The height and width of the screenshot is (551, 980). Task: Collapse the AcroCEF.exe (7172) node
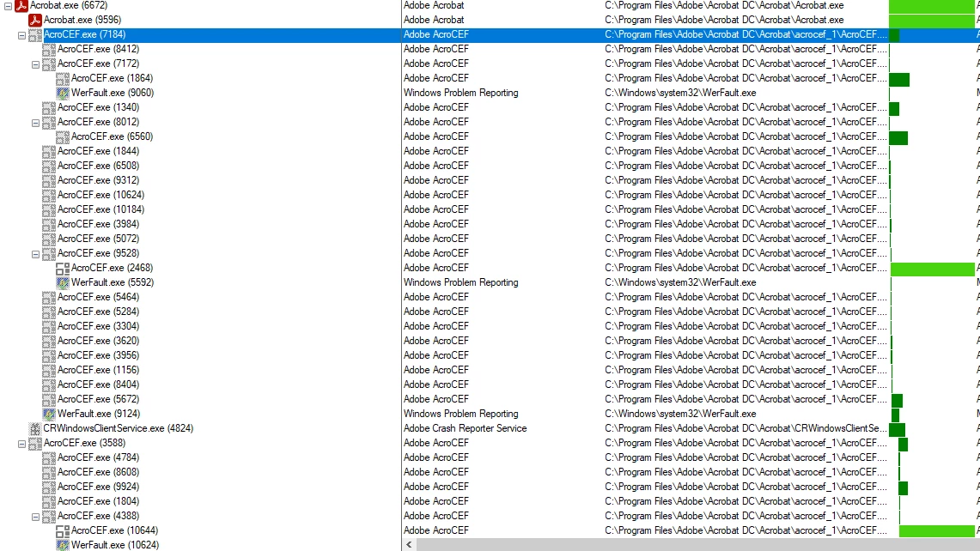tap(35, 64)
